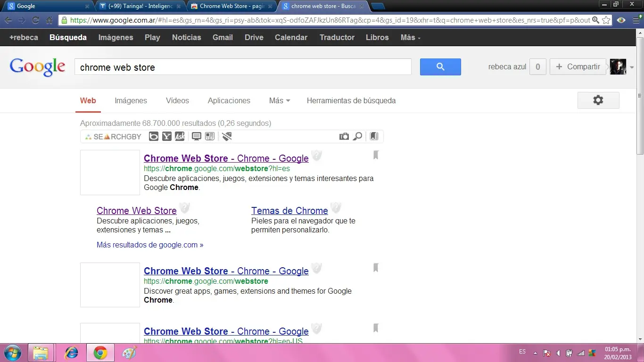
Task: Open the +rebeca profile link
Action: coord(24,37)
